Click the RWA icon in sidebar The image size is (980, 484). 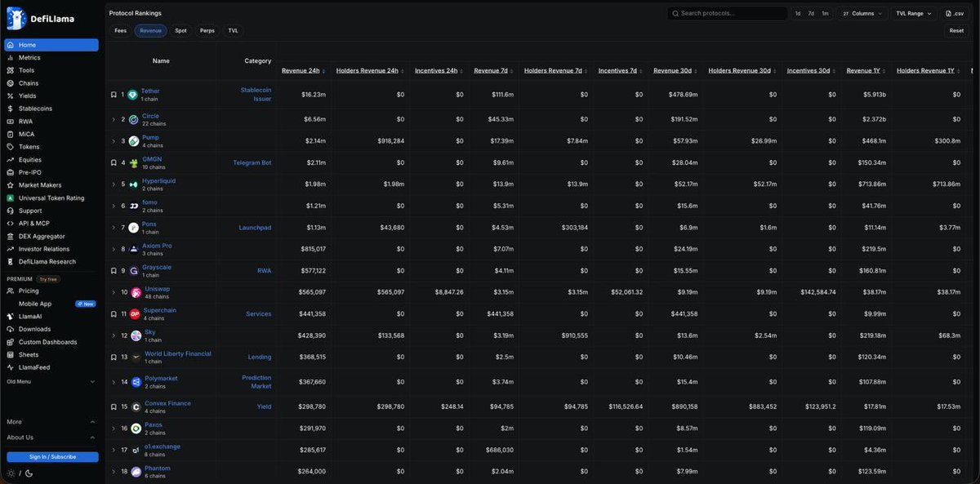[11, 122]
